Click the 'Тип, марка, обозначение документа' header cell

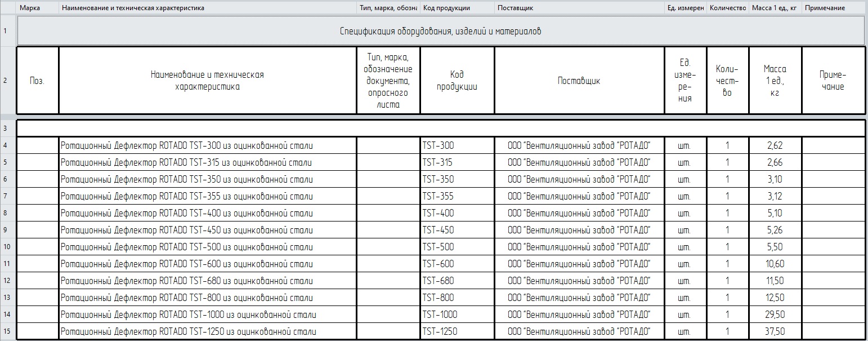[388, 81]
